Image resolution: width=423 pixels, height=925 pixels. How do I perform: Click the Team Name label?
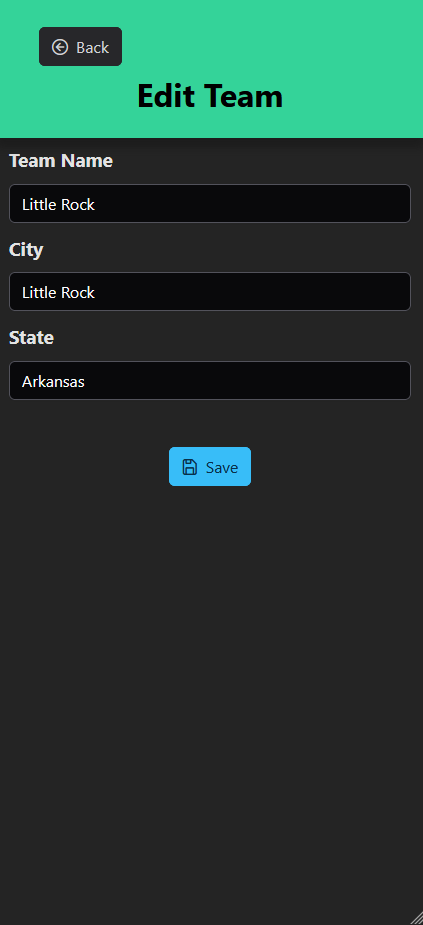click(61, 160)
